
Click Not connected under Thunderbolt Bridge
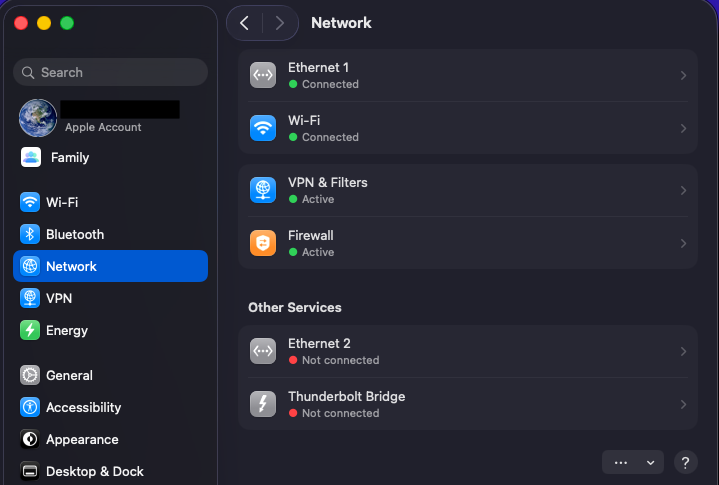click(x=340, y=413)
